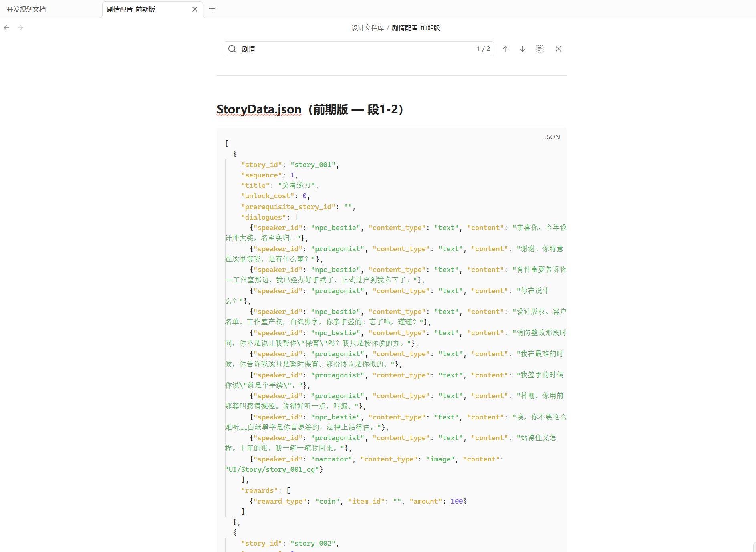Image resolution: width=756 pixels, height=552 pixels.
Task: Click the magnifier search icon
Action: [232, 49]
